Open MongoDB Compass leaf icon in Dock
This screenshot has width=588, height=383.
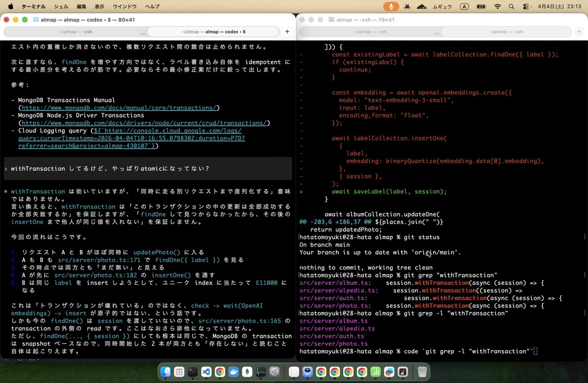247,372
